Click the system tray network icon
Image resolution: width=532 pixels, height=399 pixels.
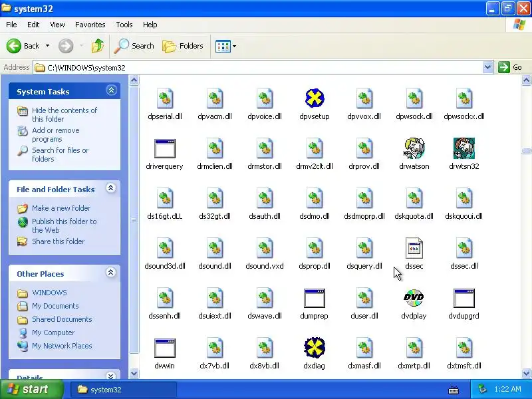482,389
